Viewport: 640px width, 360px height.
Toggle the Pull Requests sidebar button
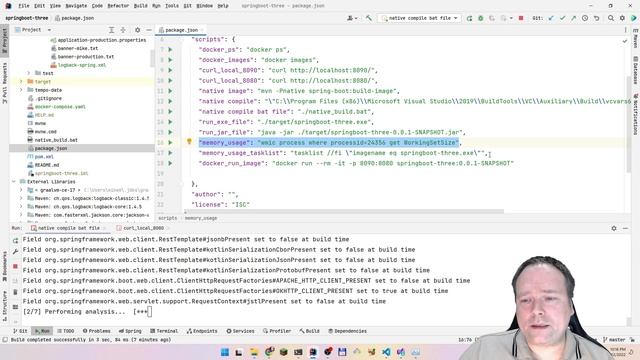pyautogui.click(x=4, y=82)
